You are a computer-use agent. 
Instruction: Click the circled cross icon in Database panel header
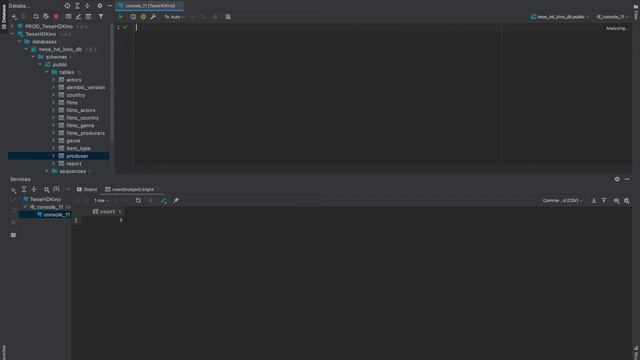(67, 6)
